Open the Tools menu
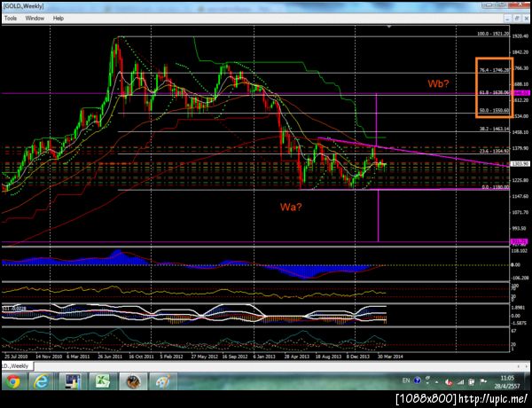Image resolution: width=532 pixels, height=408 pixels. pos(11,19)
